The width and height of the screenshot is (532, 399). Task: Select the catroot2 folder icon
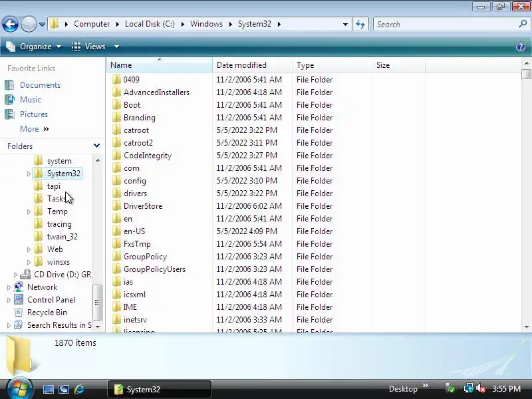point(116,143)
